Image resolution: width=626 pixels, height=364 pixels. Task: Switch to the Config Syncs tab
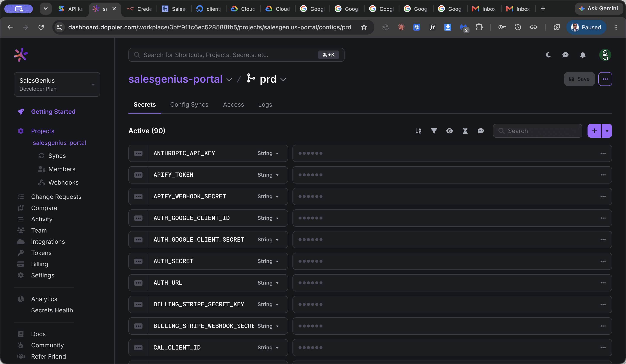click(x=189, y=104)
